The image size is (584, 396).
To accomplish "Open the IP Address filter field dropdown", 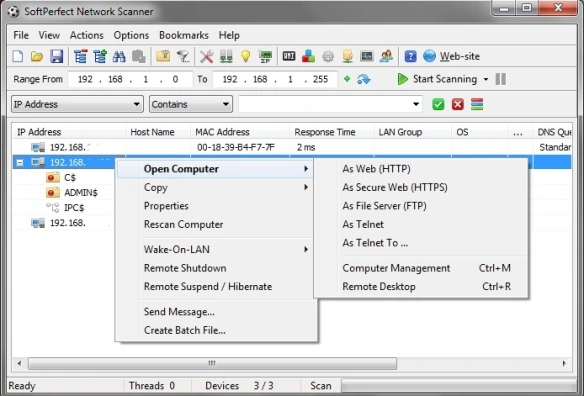I will coord(77,104).
